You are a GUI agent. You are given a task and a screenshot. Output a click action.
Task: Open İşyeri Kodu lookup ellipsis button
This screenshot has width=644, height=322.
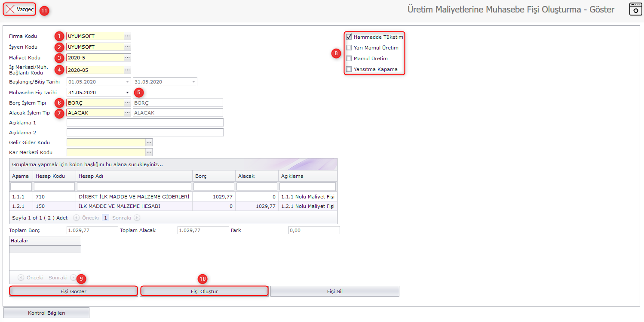(127, 47)
